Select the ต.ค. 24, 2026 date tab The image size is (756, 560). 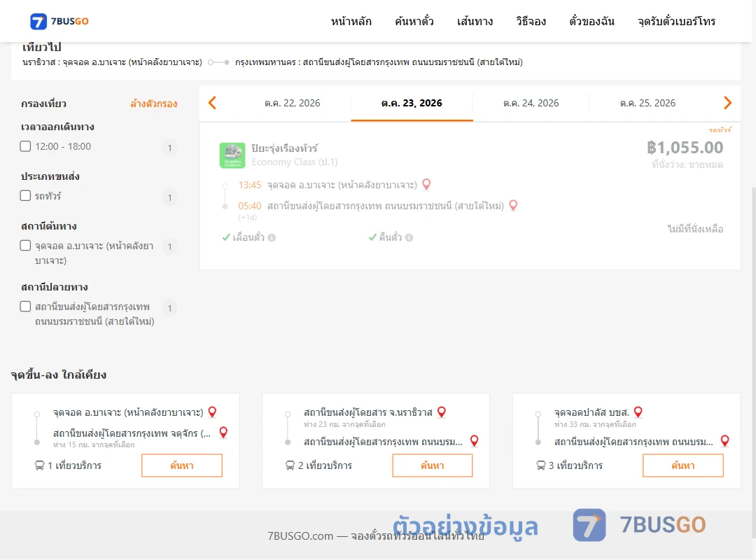(531, 103)
